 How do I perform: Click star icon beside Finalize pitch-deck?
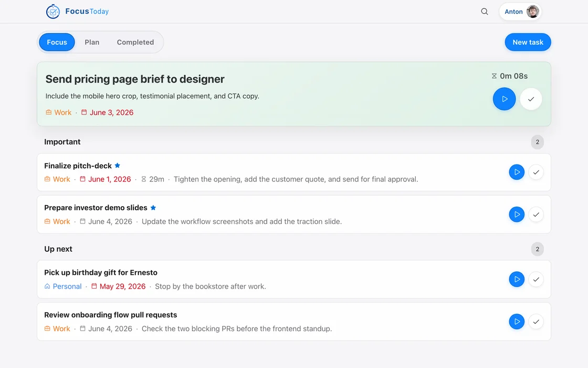[118, 165]
